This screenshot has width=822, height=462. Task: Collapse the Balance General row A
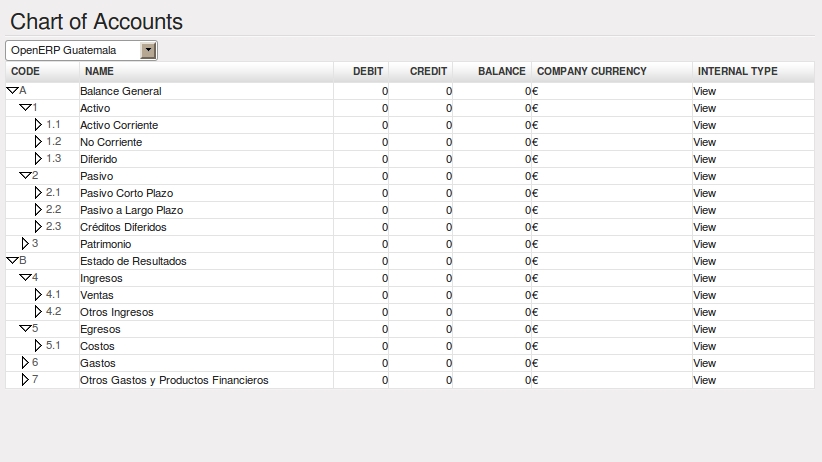point(12,91)
